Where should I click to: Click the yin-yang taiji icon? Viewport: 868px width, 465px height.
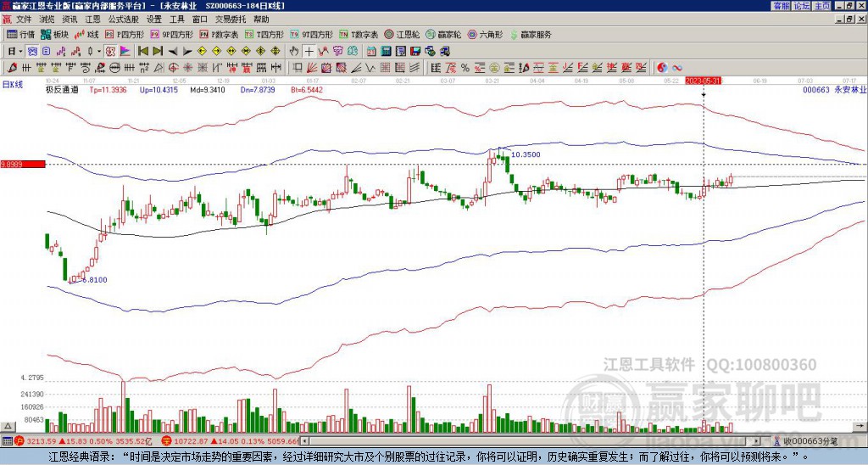pos(662,68)
